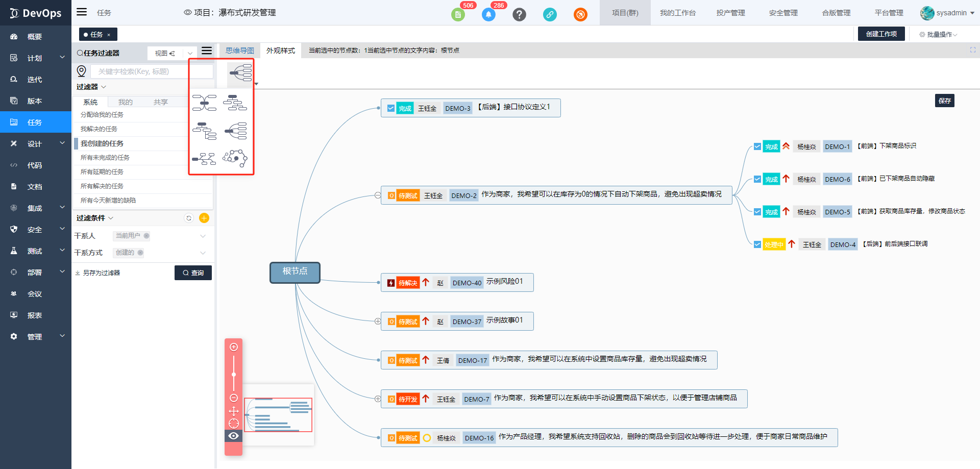
Task: Select the indented directory tree layout
Action: pyautogui.click(x=204, y=131)
